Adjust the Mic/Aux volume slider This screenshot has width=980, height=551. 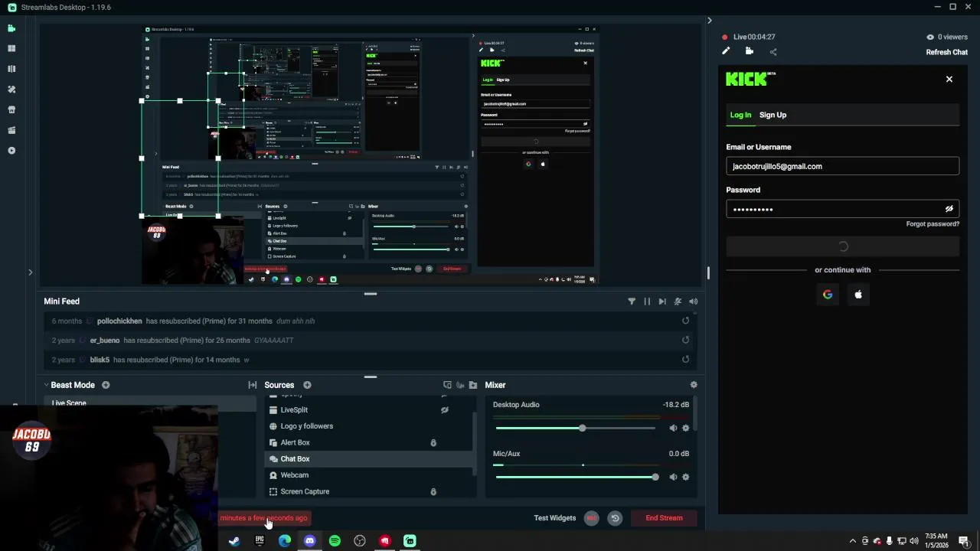tap(577, 477)
